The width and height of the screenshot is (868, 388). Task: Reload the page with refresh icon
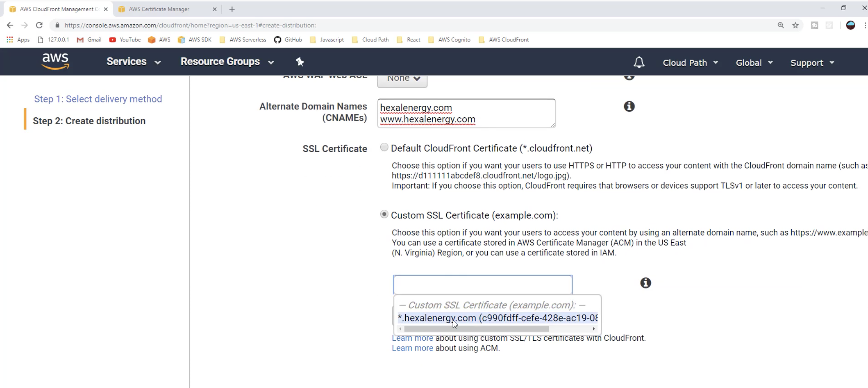coord(39,25)
